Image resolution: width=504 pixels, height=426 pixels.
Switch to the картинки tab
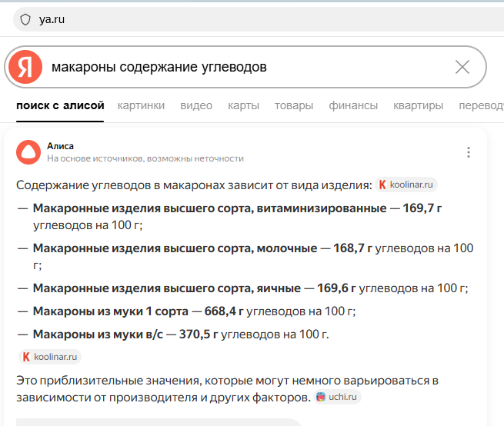coord(142,105)
